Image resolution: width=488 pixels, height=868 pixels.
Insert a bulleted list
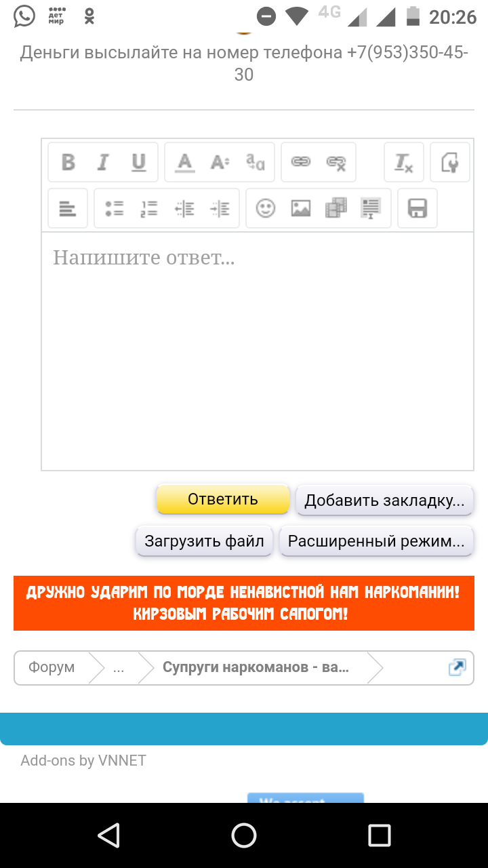[x=114, y=209]
